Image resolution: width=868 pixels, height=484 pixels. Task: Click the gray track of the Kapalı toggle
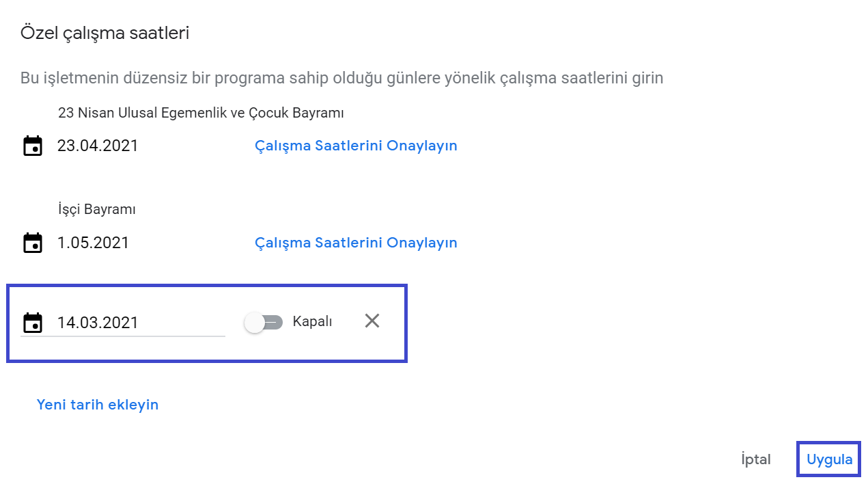[x=275, y=323]
